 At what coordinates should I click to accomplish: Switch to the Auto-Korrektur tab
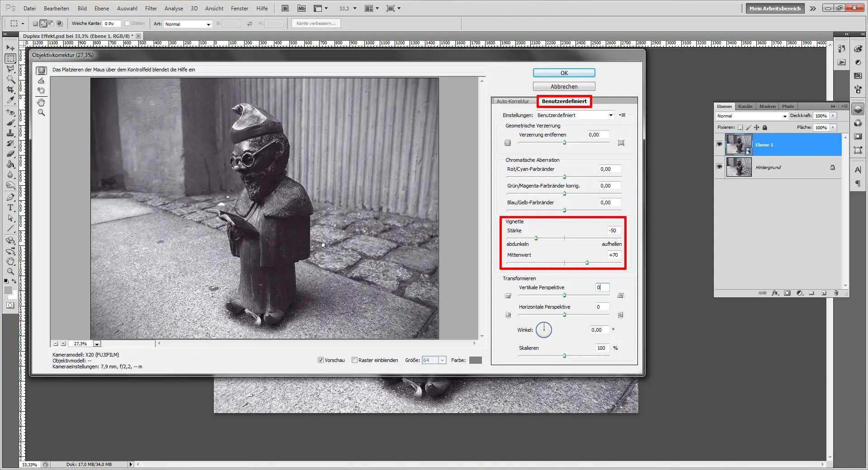pyautogui.click(x=513, y=101)
